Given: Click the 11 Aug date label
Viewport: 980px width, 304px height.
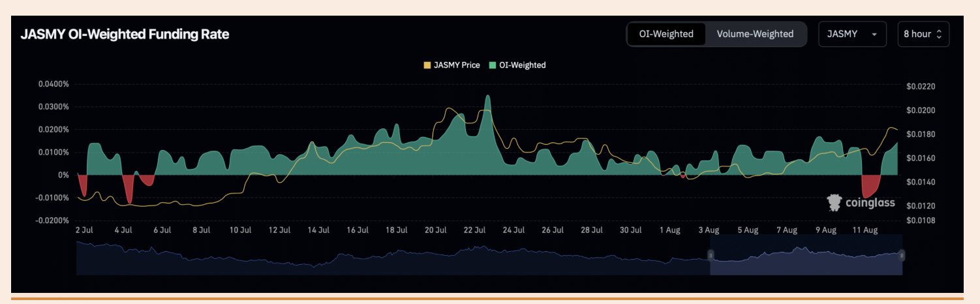Looking at the screenshot, I should pyautogui.click(x=865, y=230).
